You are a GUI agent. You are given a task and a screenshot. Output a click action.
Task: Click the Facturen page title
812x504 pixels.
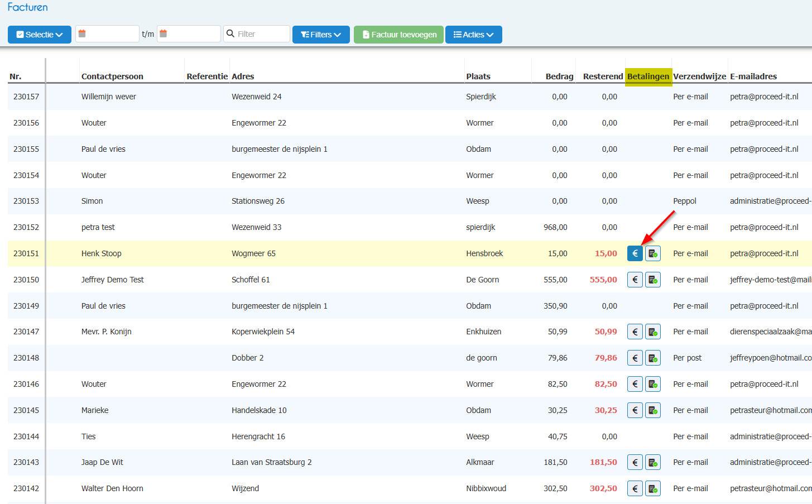point(28,7)
